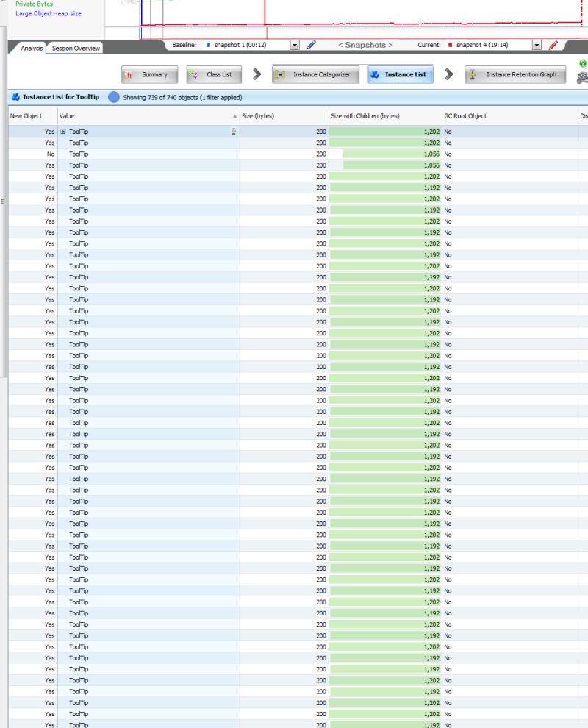Open the Class List view
This screenshot has width=588, height=728.
(214, 74)
